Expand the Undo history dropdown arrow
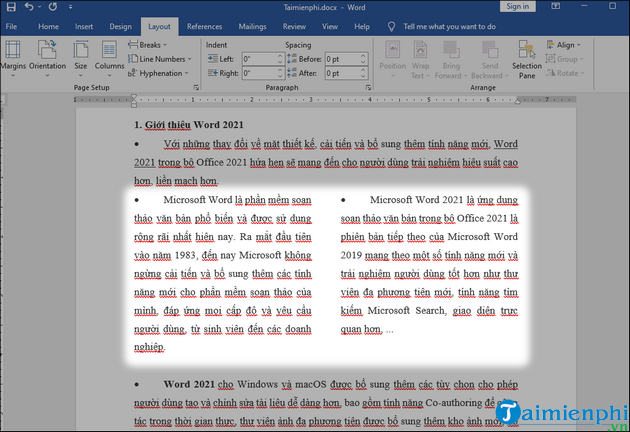The height and width of the screenshot is (432, 630). click(x=39, y=7)
